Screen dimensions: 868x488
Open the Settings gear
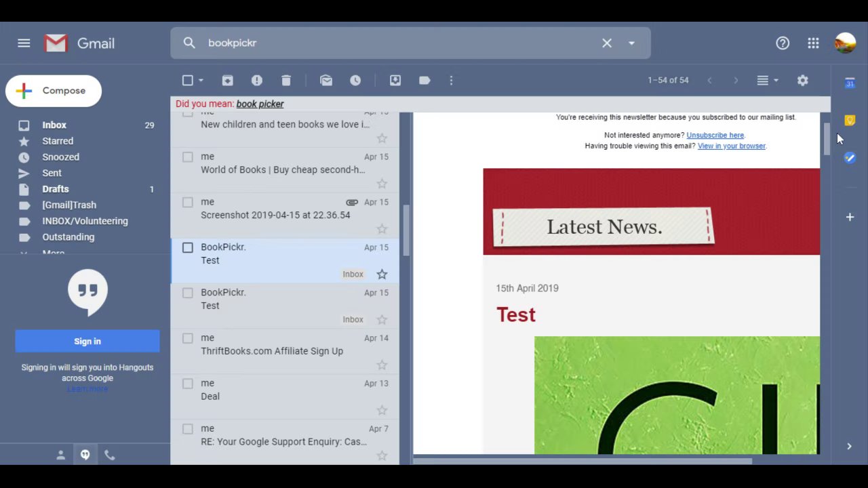[803, 80]
